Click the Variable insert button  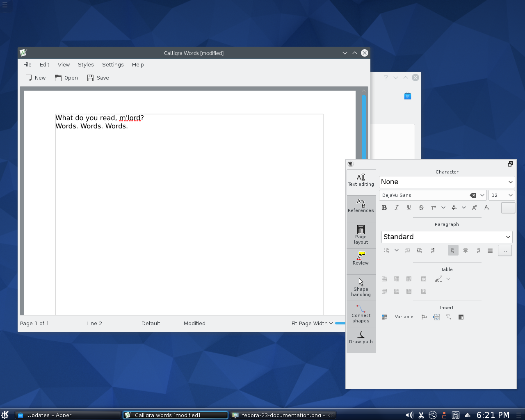click(404, 317)
